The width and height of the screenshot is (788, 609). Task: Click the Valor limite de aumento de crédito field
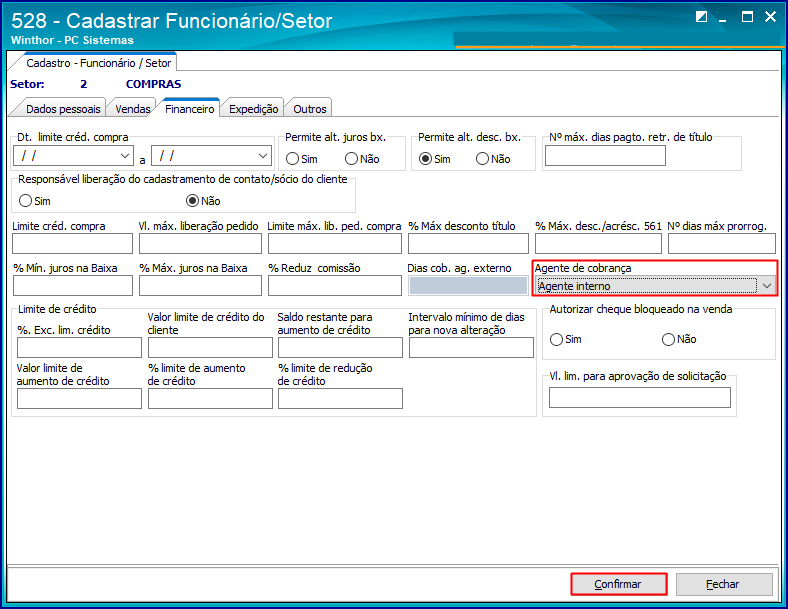click(x=79, y=398)
